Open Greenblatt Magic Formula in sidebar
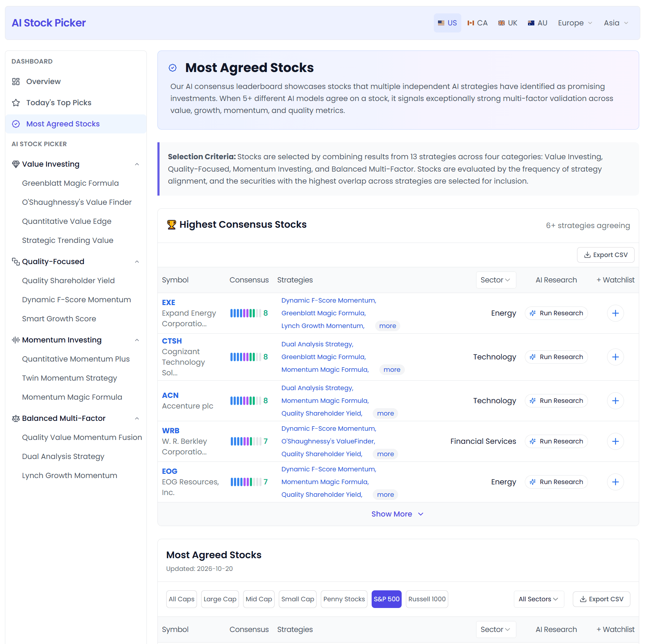The image size is (648, 644). 70,183
